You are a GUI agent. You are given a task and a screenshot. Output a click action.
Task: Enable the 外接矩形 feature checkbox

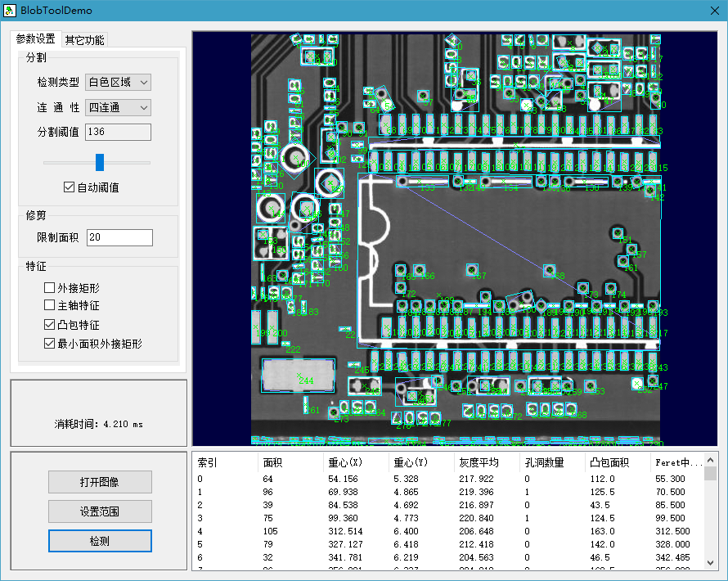50,288
